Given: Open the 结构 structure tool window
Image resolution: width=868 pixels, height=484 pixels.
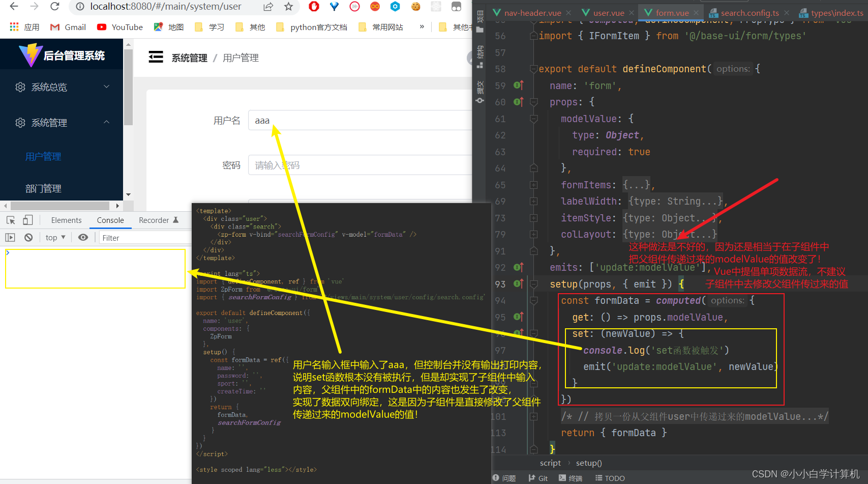Looking at the screenshot, I should [x=480, y=56].
